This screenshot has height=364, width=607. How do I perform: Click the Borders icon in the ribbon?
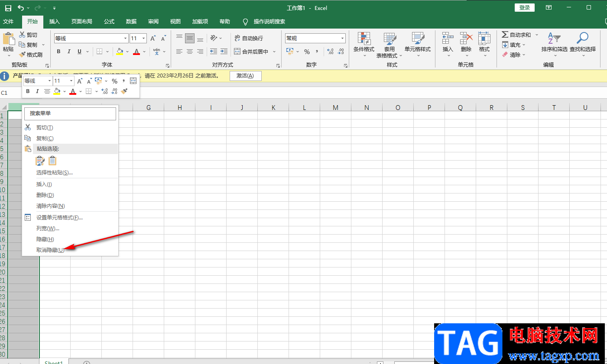100,52
